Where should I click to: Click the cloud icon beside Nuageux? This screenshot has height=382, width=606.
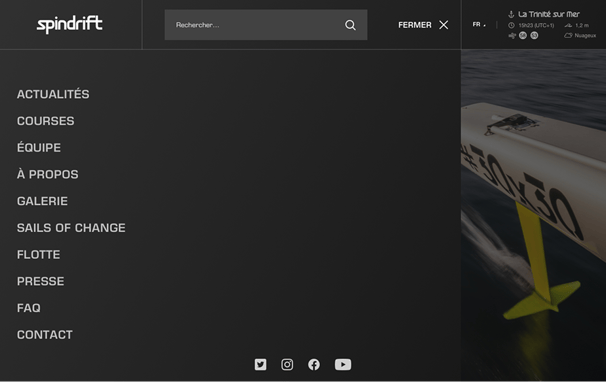click(x=568, y=36)
